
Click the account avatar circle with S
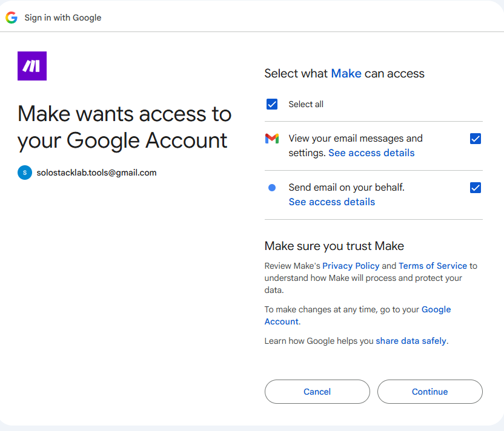point(25,173)
